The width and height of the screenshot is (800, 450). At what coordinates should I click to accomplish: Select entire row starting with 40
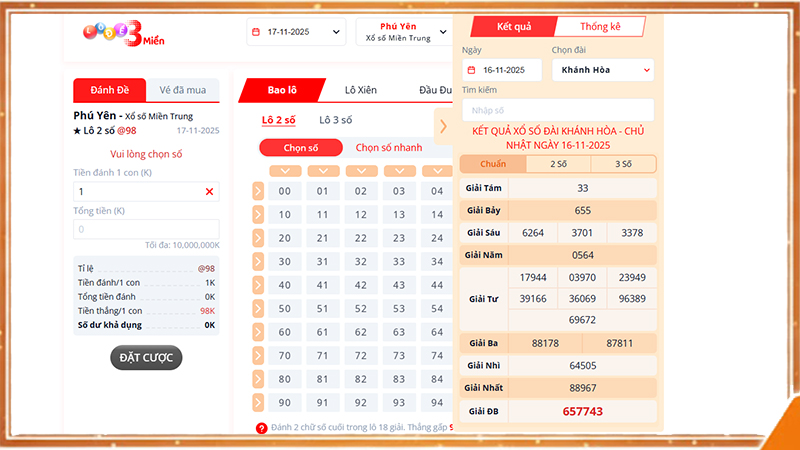[258, 285]
